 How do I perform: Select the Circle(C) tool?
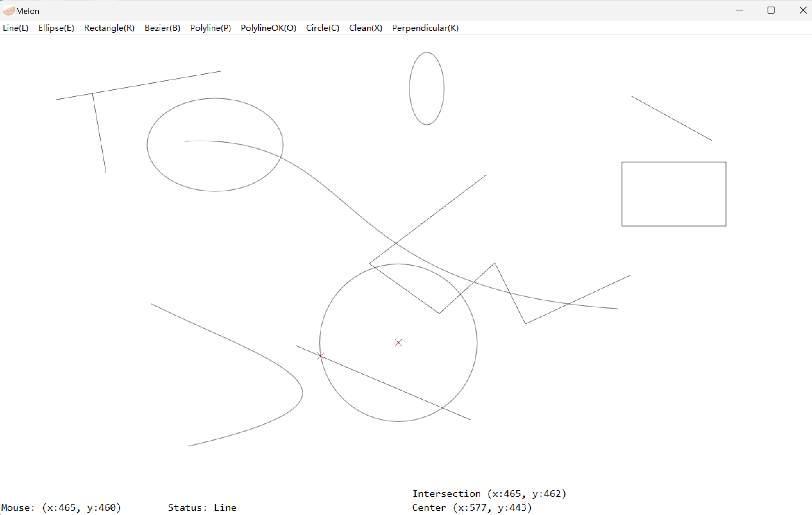pos(323,28)
